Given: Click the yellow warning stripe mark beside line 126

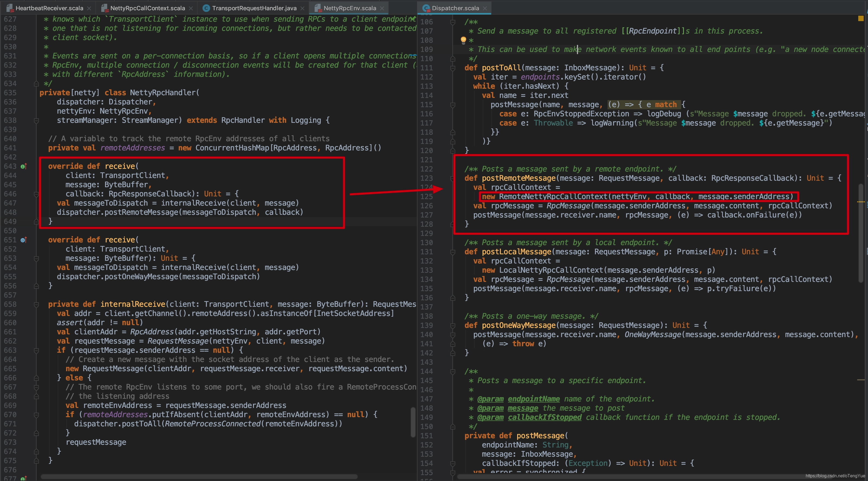Looking at the screenshot, I should tap(861, 202).
